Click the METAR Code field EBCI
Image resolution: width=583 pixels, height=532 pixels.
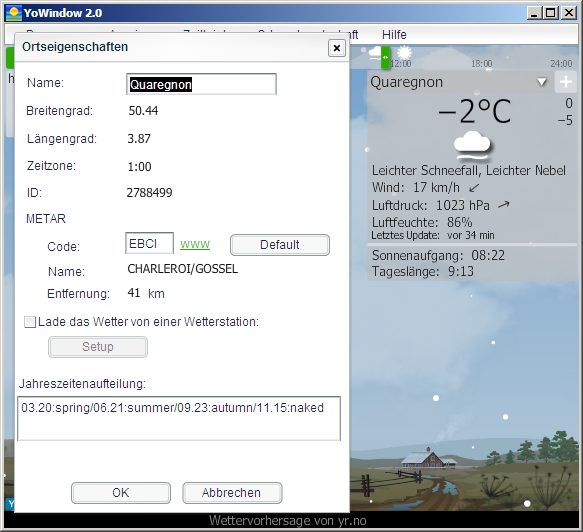point(149,244)
